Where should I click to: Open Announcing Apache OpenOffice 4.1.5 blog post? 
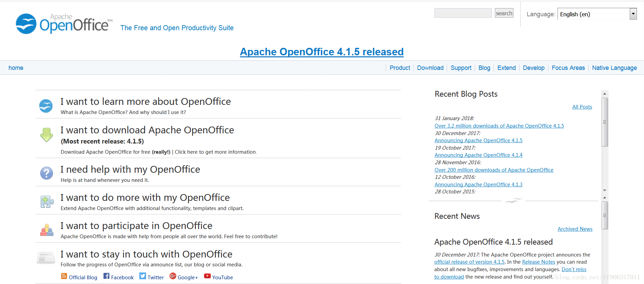[x=479, y=140]
